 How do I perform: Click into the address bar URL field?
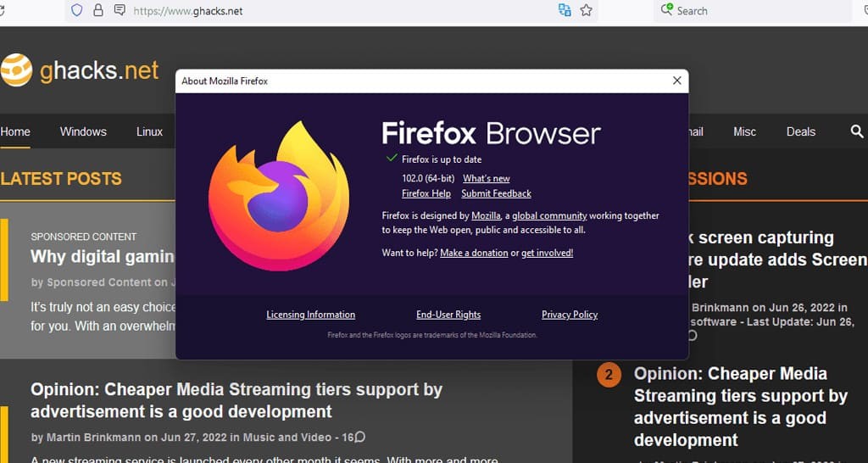(x=339, y=11)
